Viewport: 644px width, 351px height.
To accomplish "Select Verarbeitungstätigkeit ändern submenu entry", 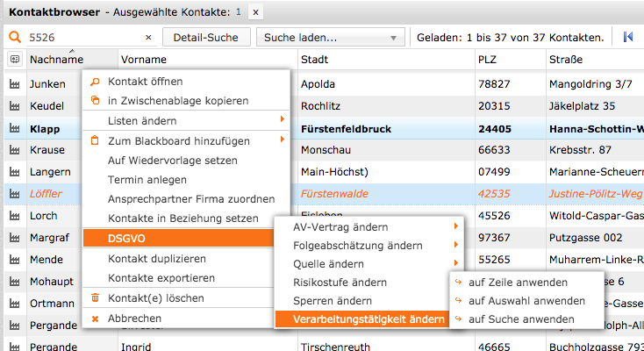I will (362, 319).
